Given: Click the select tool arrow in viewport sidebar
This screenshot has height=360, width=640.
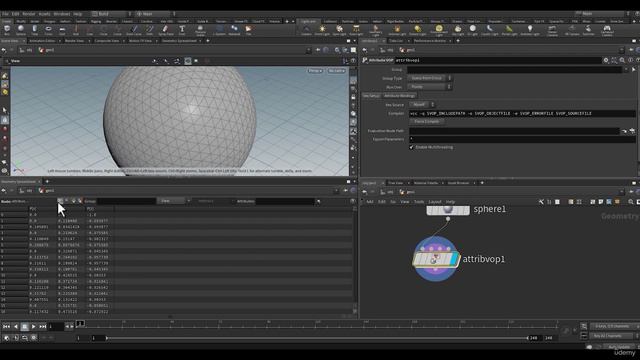Looking at the screenshot, I should 4,110.
